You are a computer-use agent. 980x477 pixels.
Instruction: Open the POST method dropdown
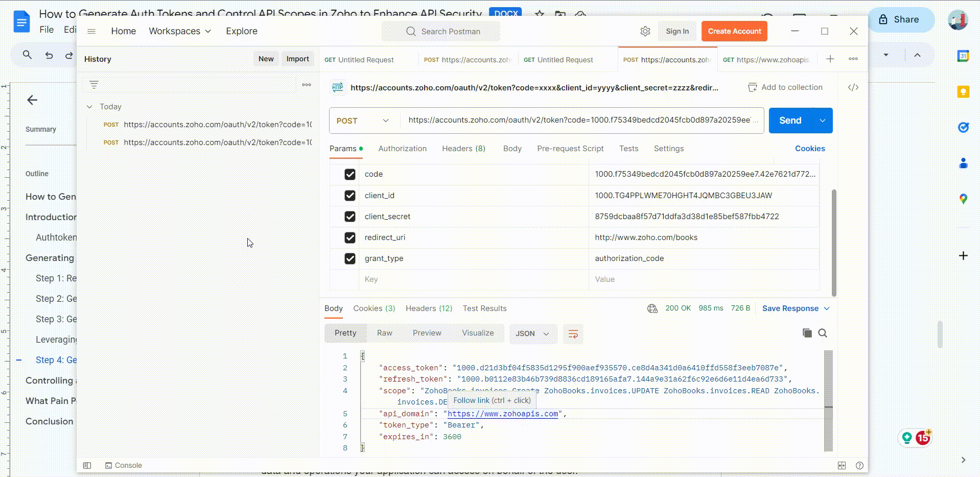pyautogui.click(x=363, y=121)
